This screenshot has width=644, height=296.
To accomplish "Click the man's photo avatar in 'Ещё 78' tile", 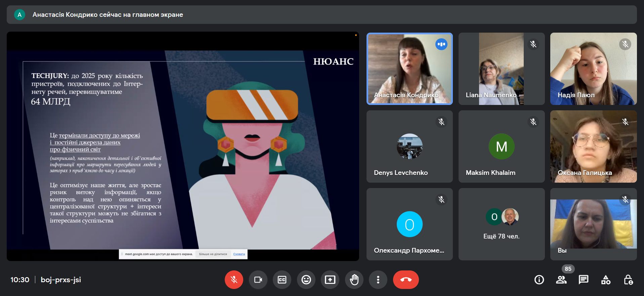I will pyautogui.click(x=510, y=217).
